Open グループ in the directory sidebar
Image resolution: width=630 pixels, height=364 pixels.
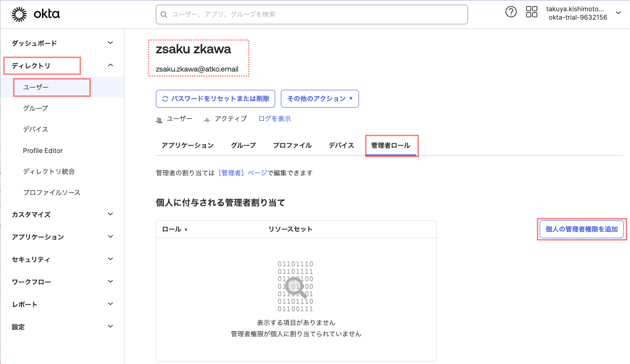pos(36,108)
